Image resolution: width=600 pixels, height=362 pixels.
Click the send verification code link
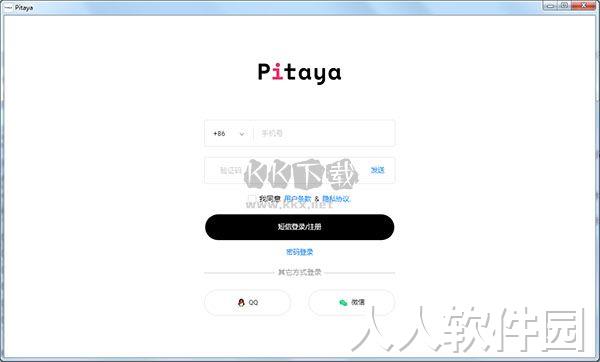pyautogui.click(x=377, y=170)
